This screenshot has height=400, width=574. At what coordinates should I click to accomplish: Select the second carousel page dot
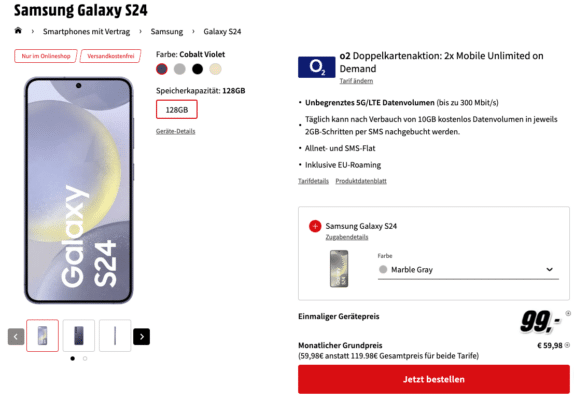[85, 359]
